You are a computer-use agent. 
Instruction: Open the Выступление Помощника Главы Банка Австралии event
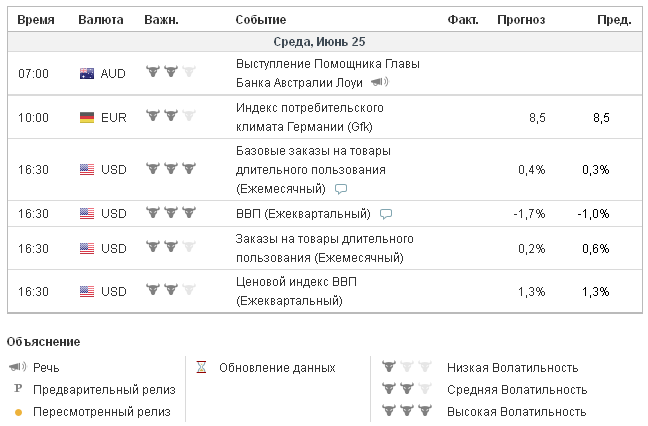pyautogui.click(x=300, y=72)
